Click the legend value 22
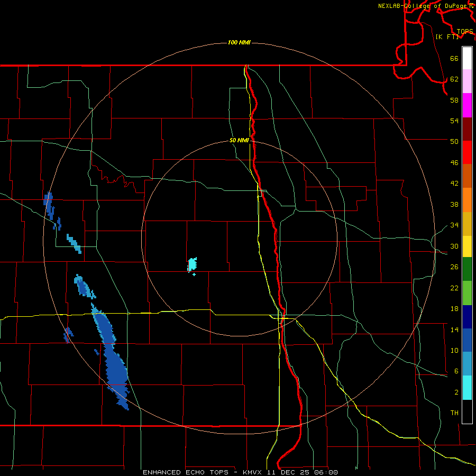 click(x=454, y=288)
